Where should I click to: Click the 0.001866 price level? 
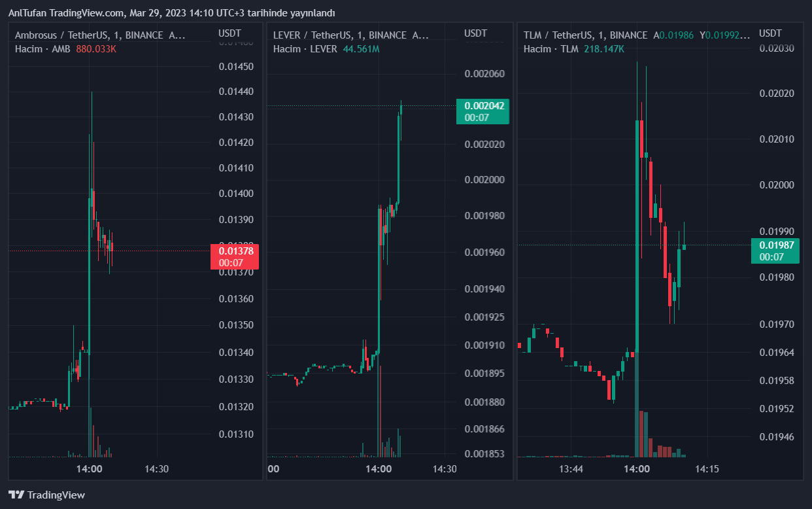pos(484,429)
